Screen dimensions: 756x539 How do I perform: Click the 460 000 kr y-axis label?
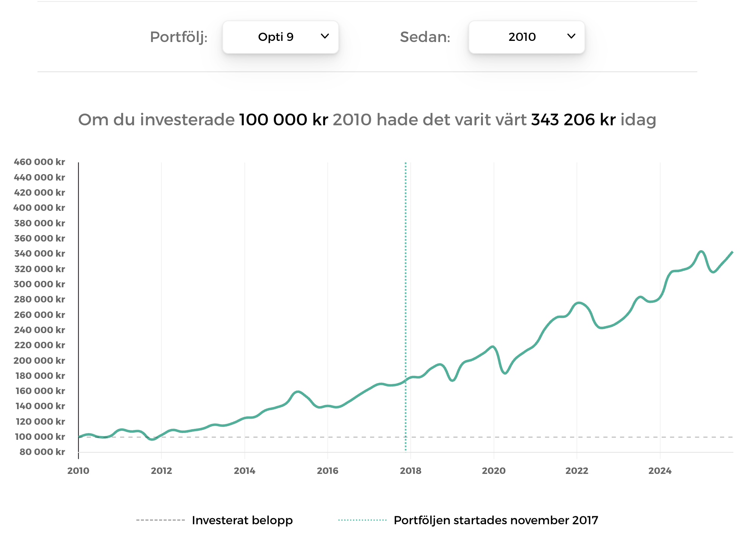click(x=39, y=162)
